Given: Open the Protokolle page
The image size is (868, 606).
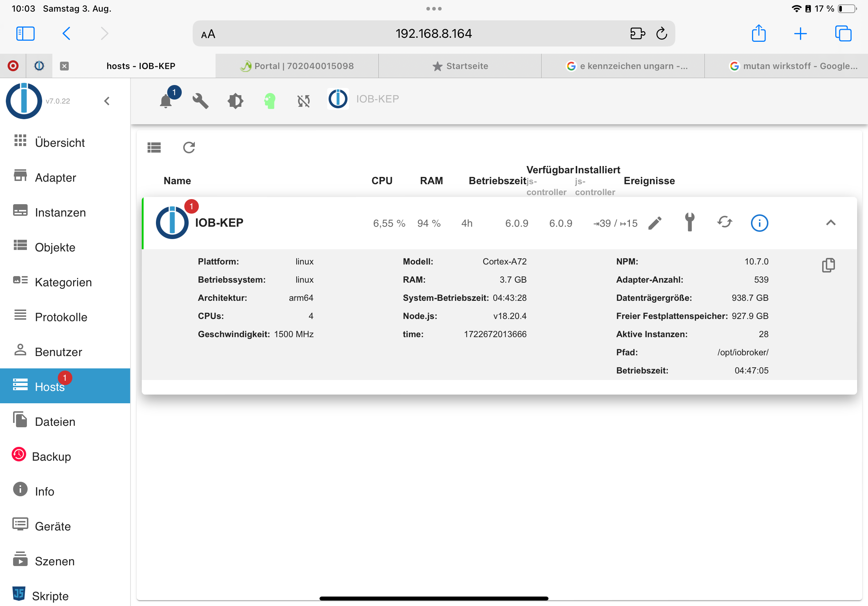Looking at the screenshot, I should point(61,317).
